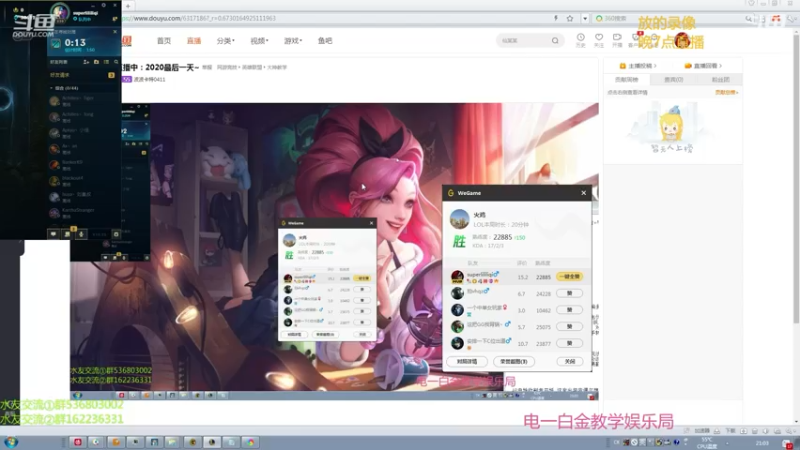Click the chat bubble icon at LoL client bottom

pyautogui.click(x=53, y=234)
